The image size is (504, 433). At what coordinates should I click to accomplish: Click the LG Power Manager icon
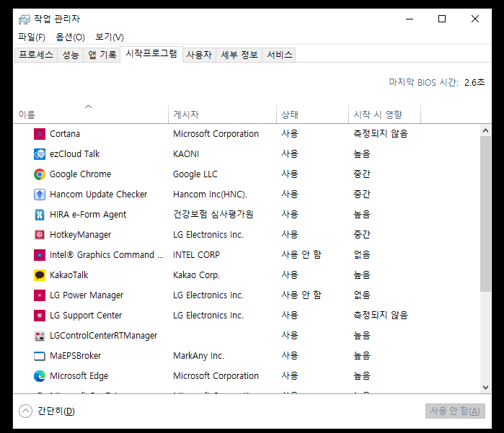coord(40,295)
